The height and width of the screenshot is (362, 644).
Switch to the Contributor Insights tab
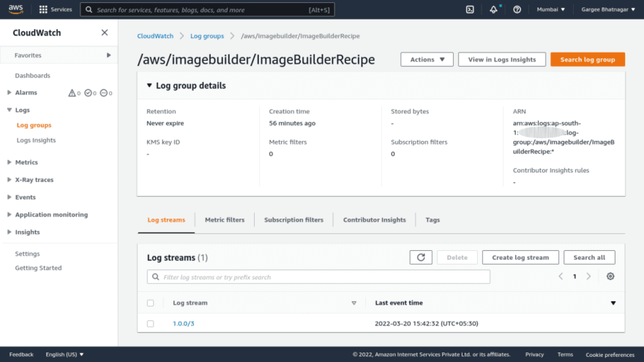click(x=374, y=220)
